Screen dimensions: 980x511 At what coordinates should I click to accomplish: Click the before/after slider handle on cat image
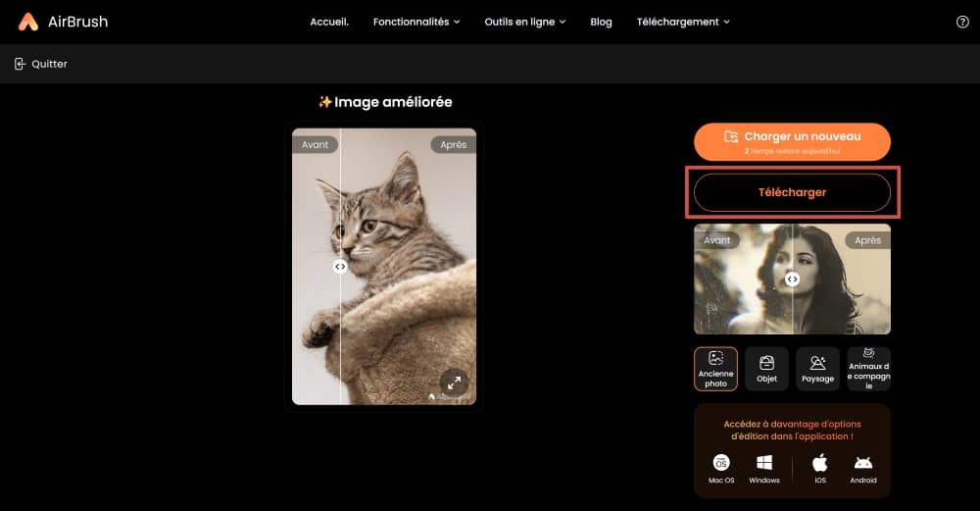coord(340,266)
